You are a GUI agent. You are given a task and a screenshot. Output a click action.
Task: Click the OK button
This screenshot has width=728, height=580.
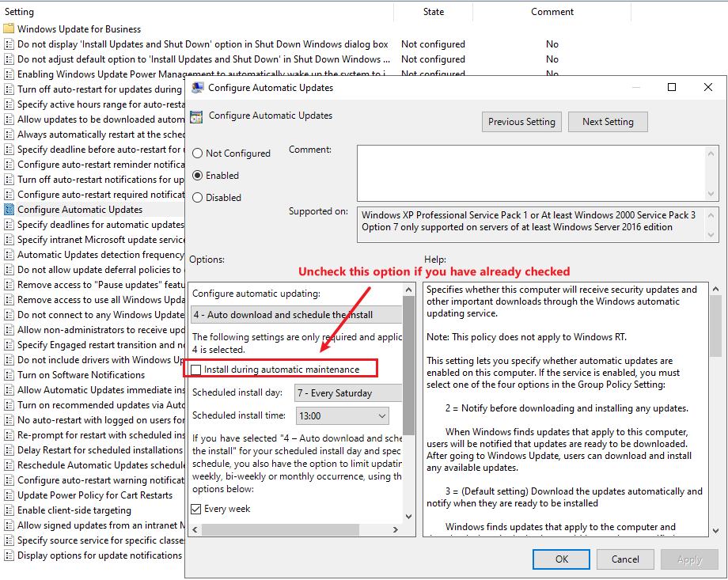(560, 559)
